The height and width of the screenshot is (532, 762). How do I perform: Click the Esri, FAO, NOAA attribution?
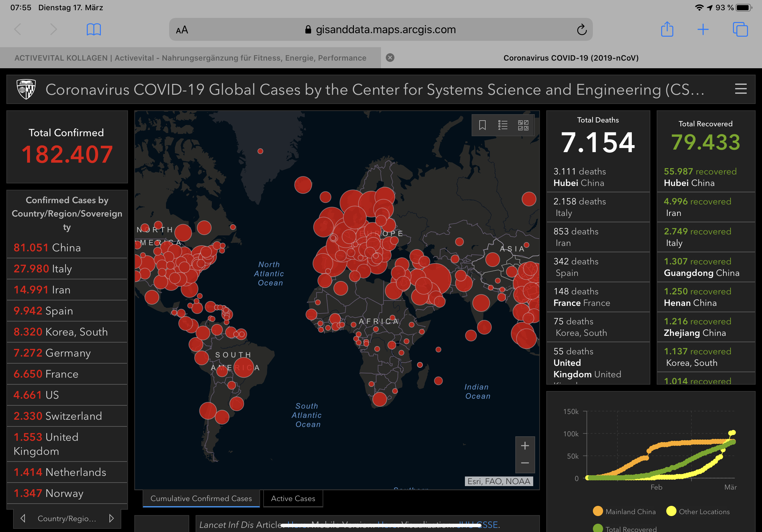tap(498, 481)
